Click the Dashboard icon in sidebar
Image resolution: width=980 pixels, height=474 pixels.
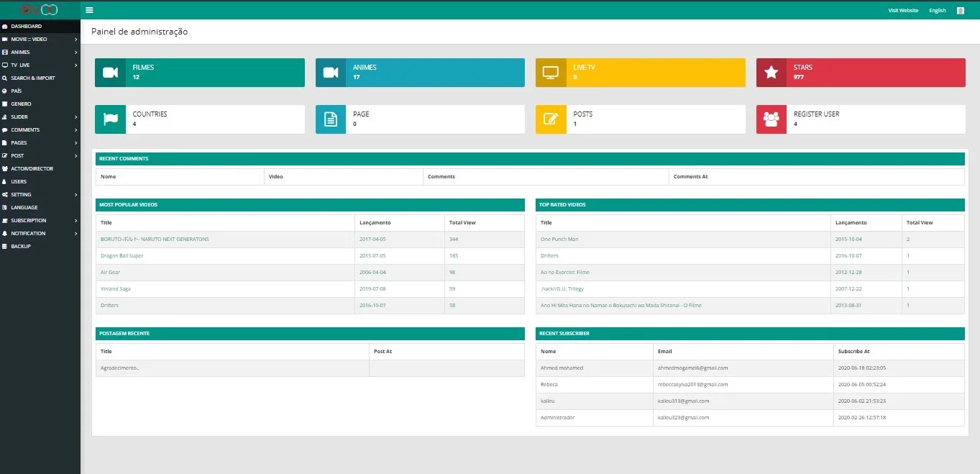click(5, 27)
